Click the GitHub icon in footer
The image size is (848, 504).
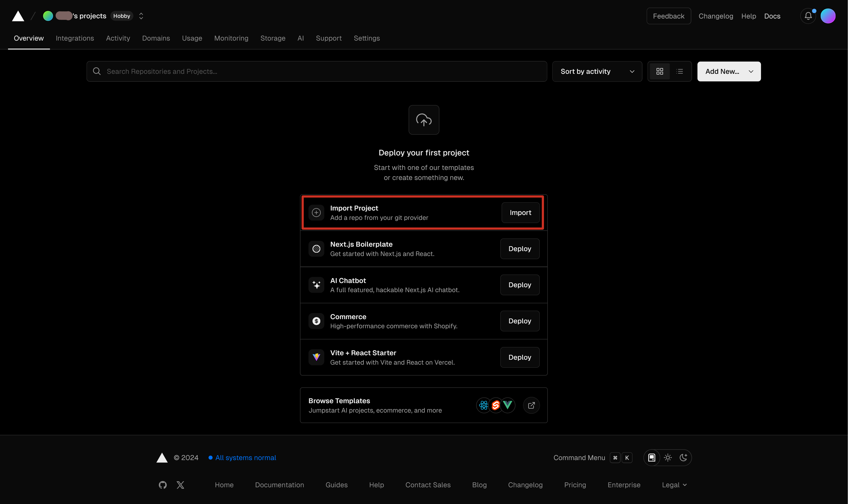(x=163, y=485)
